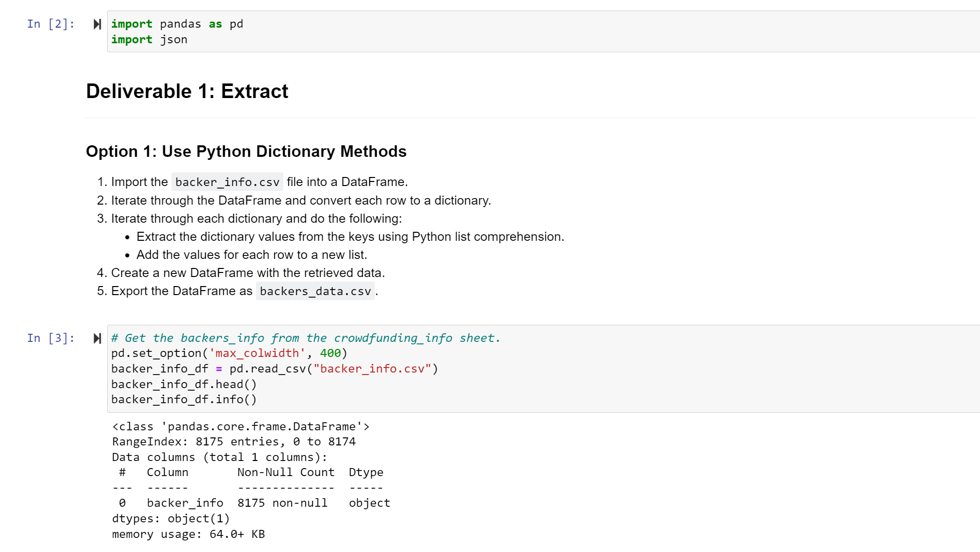
Task: Click the backers_data.csv inline code in step 5
Action: click(315, 291)
